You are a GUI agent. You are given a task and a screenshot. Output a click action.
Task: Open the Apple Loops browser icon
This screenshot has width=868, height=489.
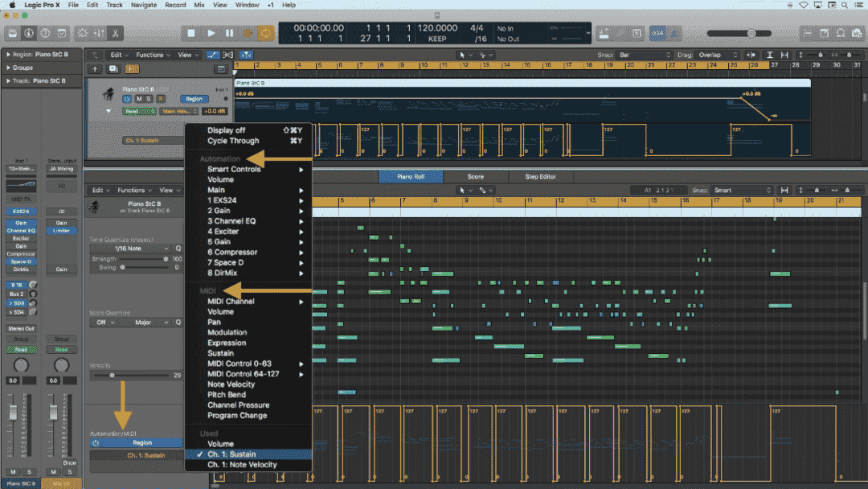tap(841, 33)
